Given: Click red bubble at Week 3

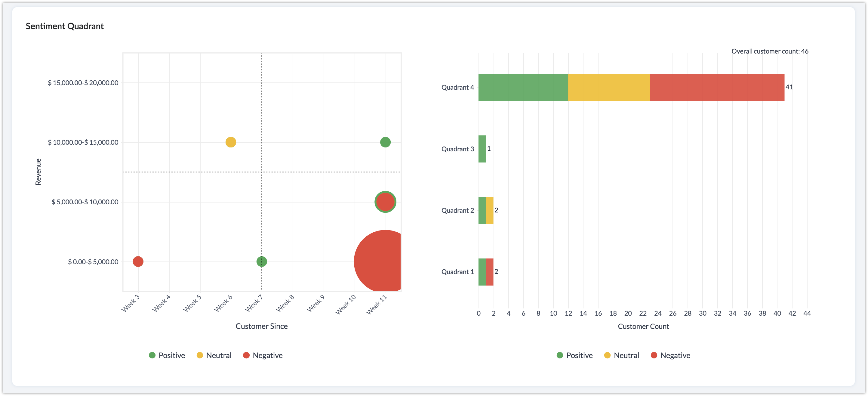Looking at the screenshot, I should (138, 261).
